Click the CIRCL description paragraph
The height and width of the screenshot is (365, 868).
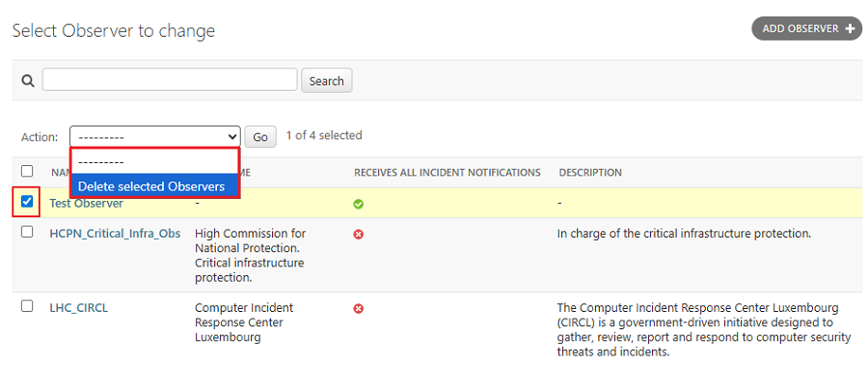tap(704, 329)
